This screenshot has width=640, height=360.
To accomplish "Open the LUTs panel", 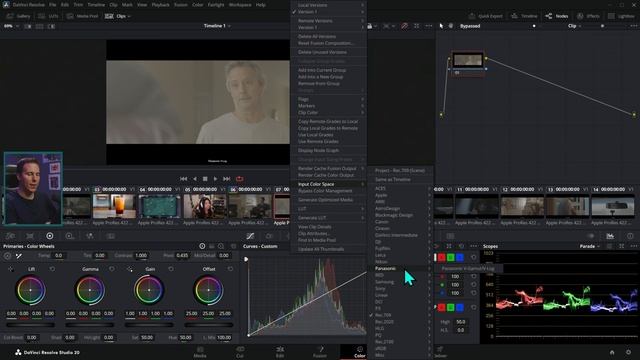I will (48, 16).
